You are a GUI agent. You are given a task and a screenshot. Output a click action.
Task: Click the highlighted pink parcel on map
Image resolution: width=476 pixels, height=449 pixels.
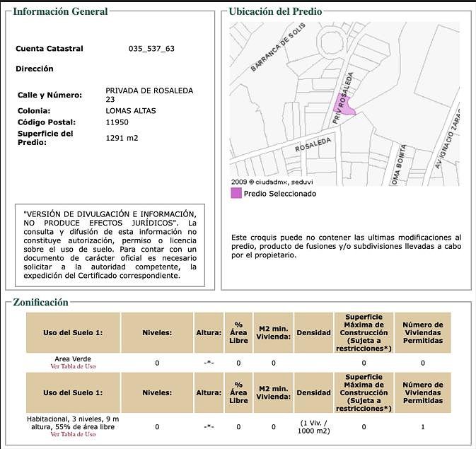tap(344, 105)
